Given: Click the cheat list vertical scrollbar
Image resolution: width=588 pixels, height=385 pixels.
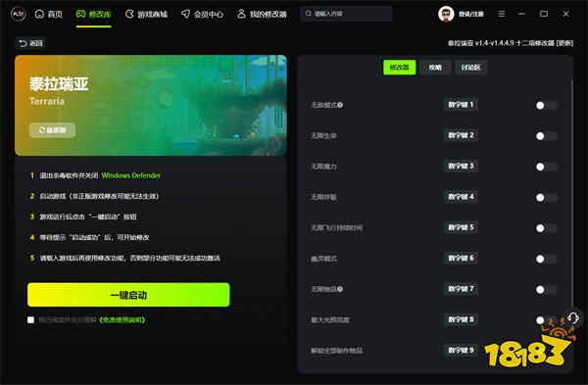Looking at the screenshot, I should click(x=572, y=193).
